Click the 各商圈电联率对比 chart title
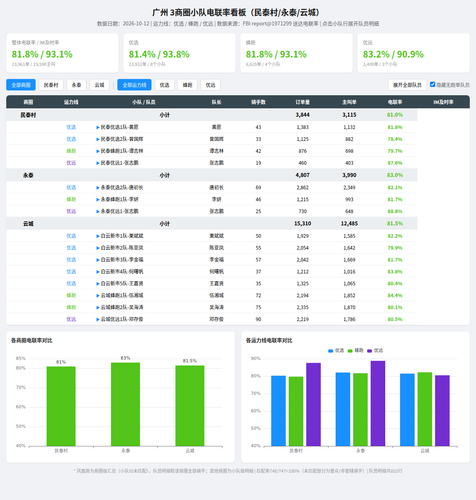 [32, 340]
